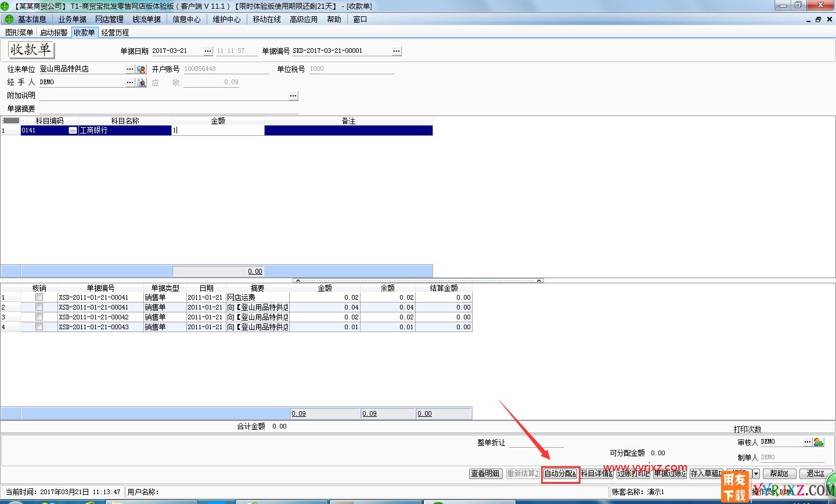Screen dimensions: 836x504
Task: Click the grid settings icon in table header corner
Action: [10, 120]
